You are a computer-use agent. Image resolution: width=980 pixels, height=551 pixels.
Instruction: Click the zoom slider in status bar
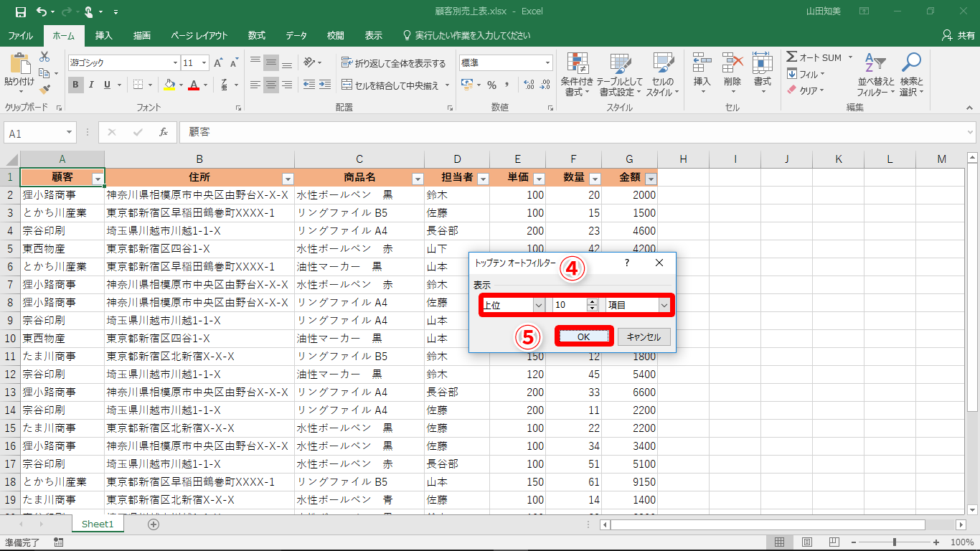click(x=895, y=542)
